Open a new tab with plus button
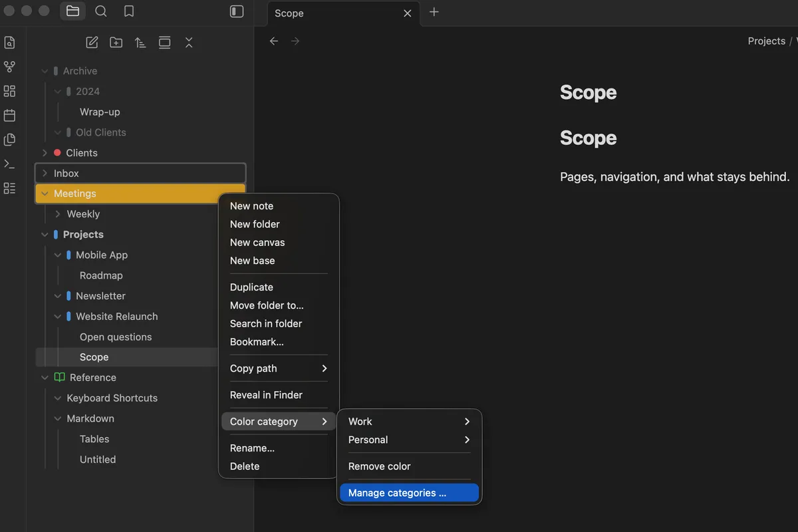The image size is (798, 532). pos(434,12)
